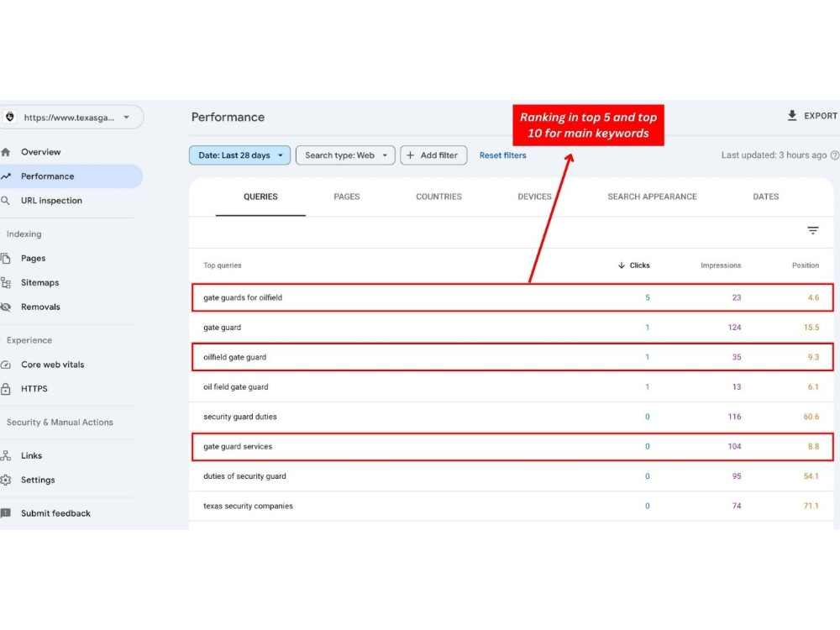Select Performance in the sidebar
This screenshot has width=840, height=630.
pyautogui.click(x=48, y=176)
